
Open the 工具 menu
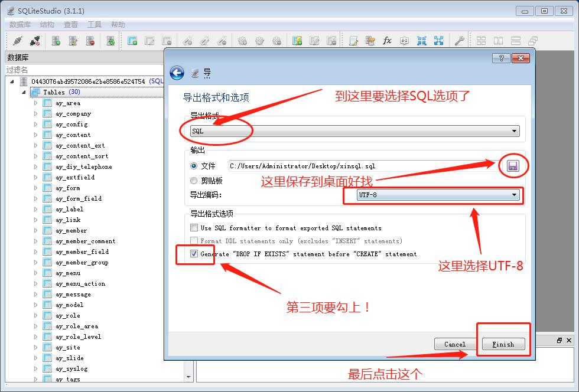(x=94, y=25)
